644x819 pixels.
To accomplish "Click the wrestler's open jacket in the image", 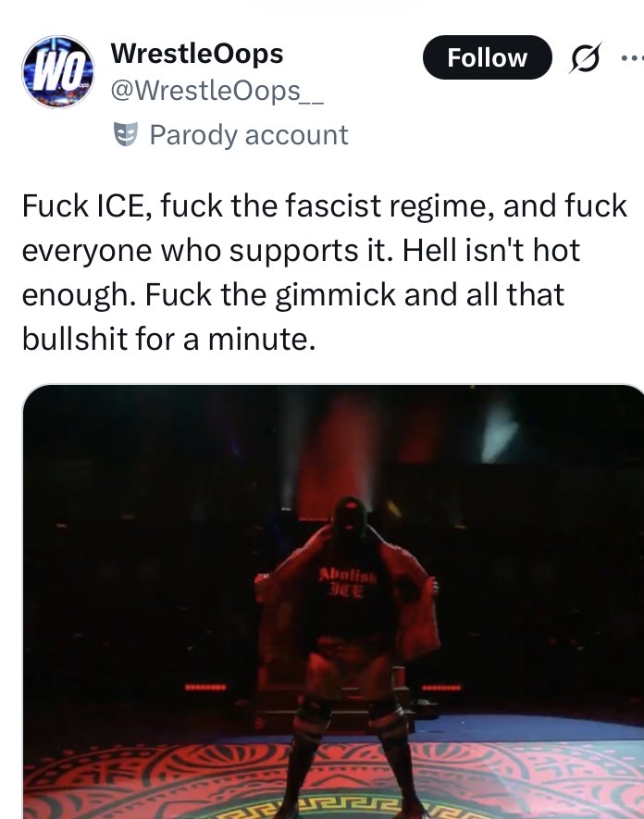I will [x=413, y=606].
